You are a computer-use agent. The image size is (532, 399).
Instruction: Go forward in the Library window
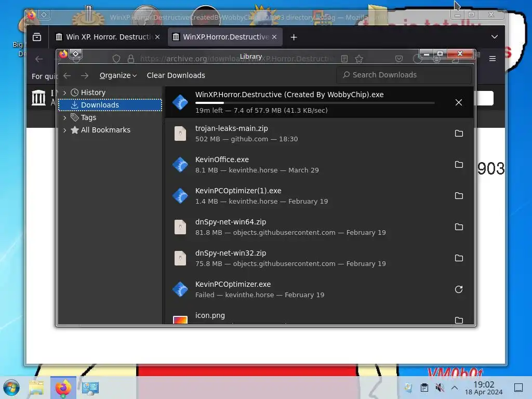[85, 75]
